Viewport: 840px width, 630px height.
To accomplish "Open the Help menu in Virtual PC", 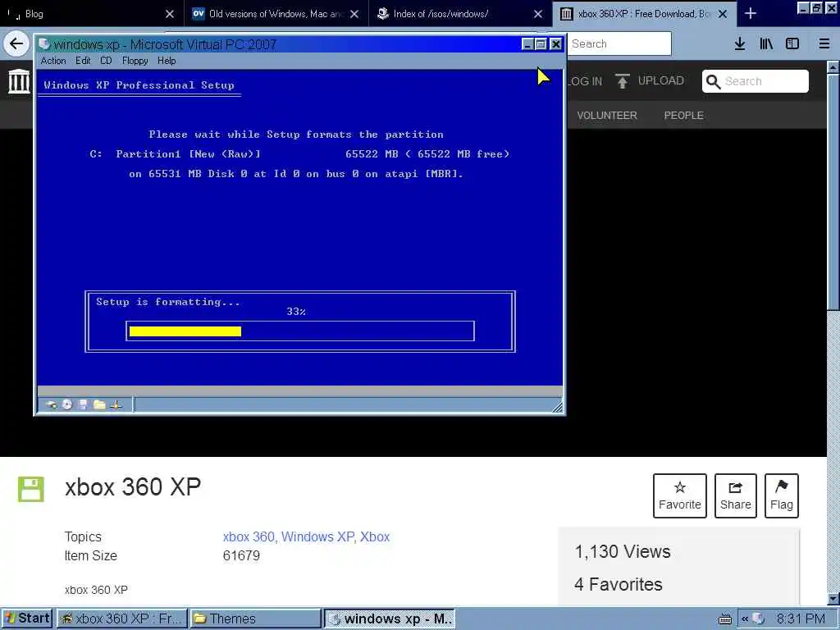I will tap(167, 61).
